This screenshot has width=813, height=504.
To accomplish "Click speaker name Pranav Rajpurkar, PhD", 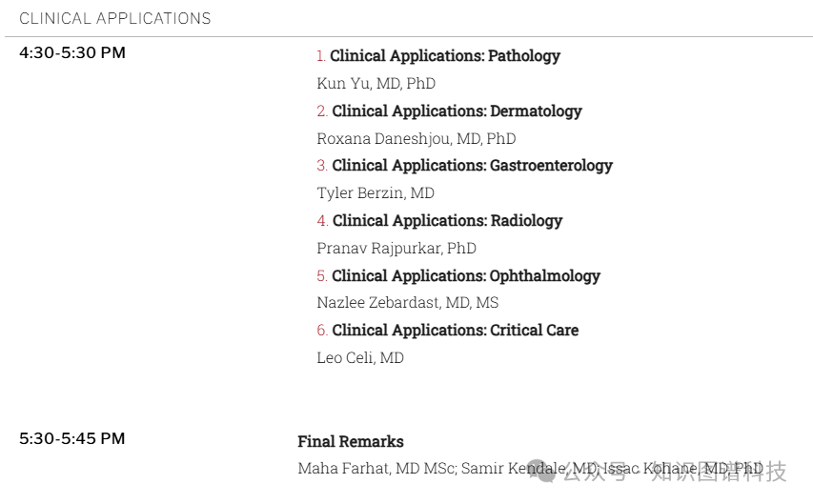I will (x=396, y=249).
